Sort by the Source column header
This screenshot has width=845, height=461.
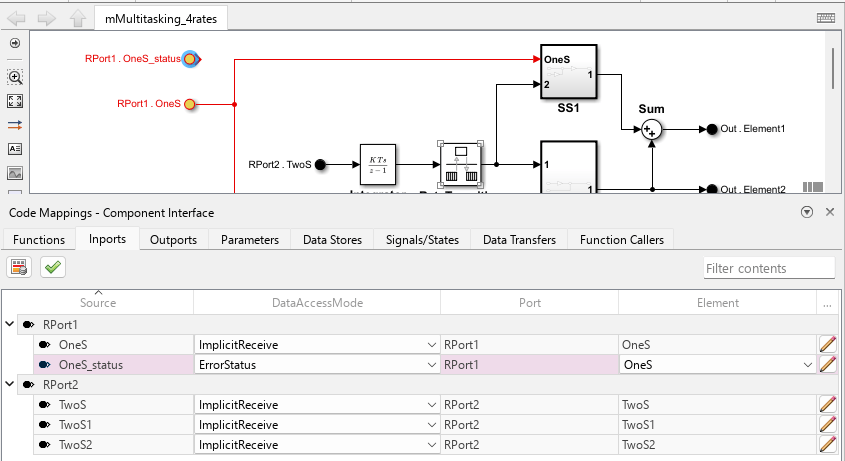(x=98, y=302)
